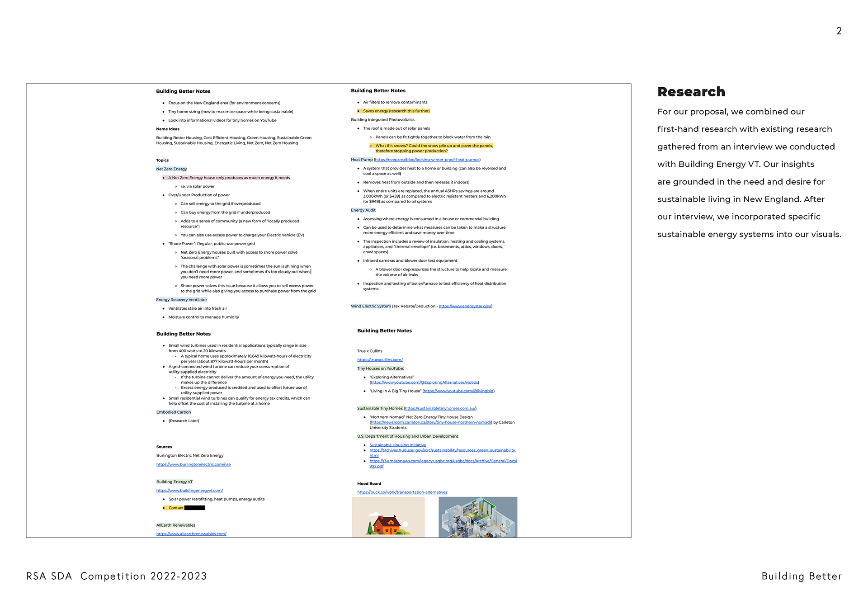Screen dimensions: 868x614
Task: Click the Research heading
Action: 691,92
